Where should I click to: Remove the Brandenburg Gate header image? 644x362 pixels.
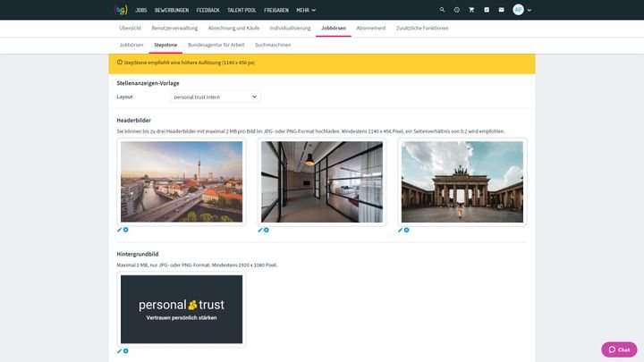click(x=407, y=231)
